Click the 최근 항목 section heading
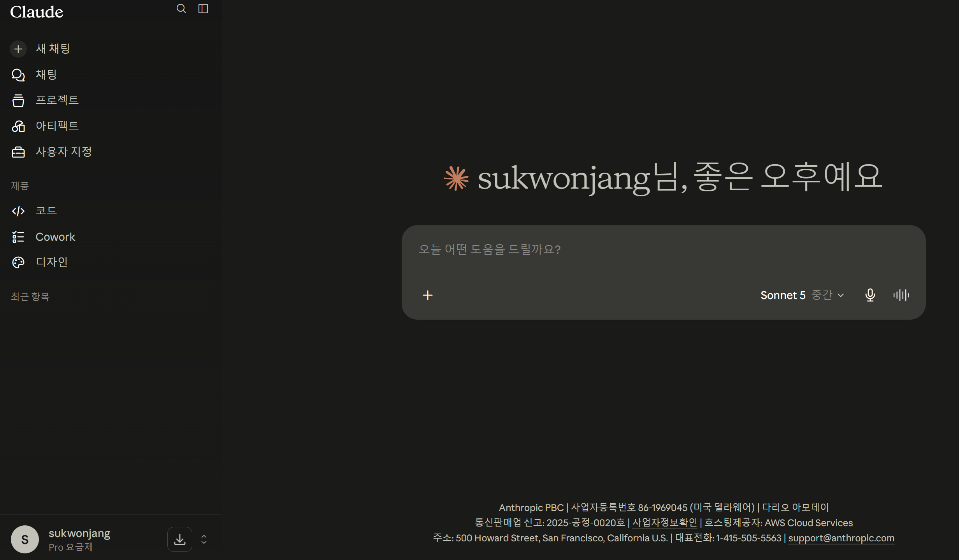The height and width of the screenshot is (560, 959). click(30, 297)
